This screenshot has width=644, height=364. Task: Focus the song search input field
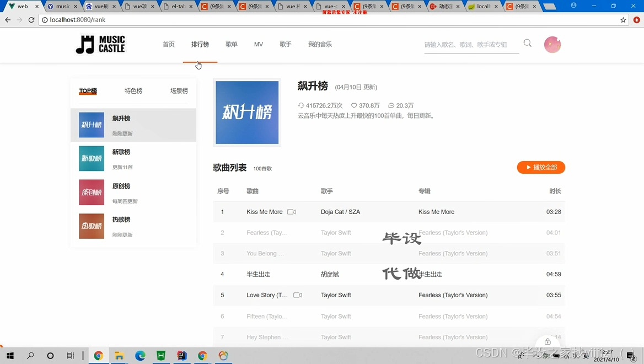[x=471, y=45]
